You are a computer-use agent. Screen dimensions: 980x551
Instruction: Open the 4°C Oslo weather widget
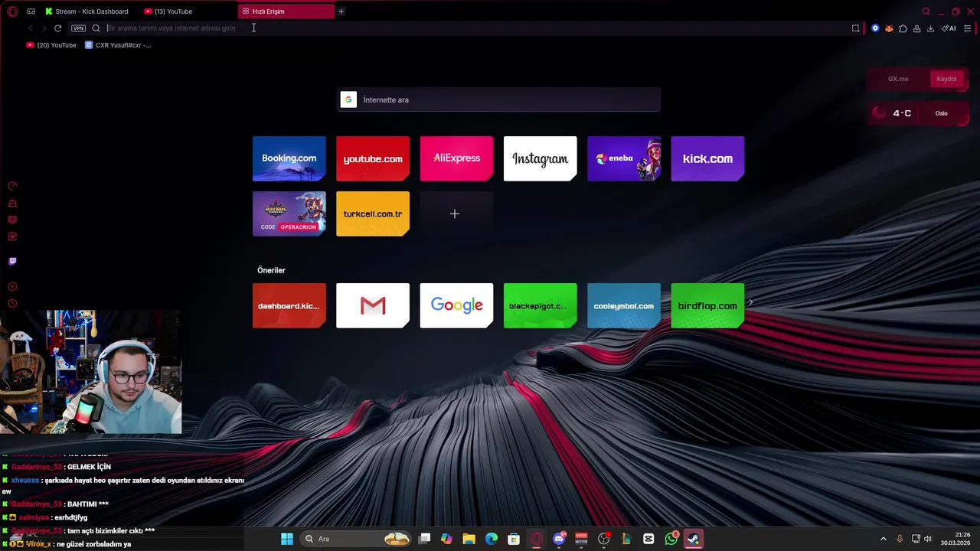pos(918,113)
